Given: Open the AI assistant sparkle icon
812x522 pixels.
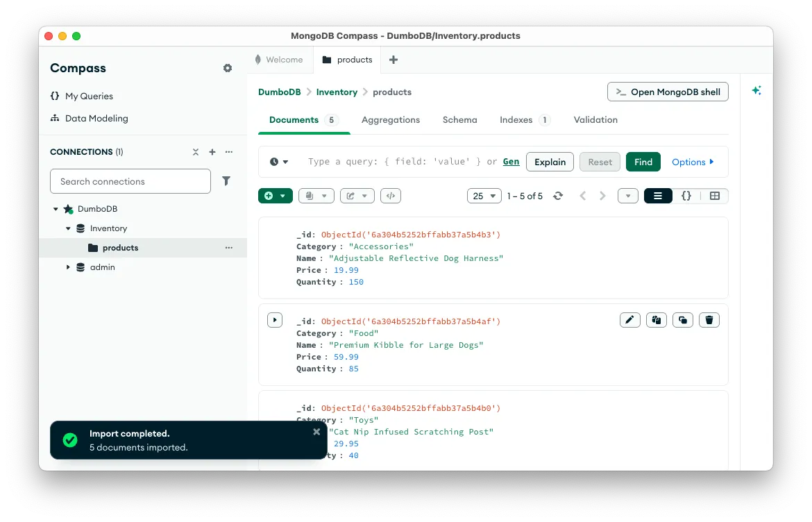Looking at the screenshot, I should 756,91.
